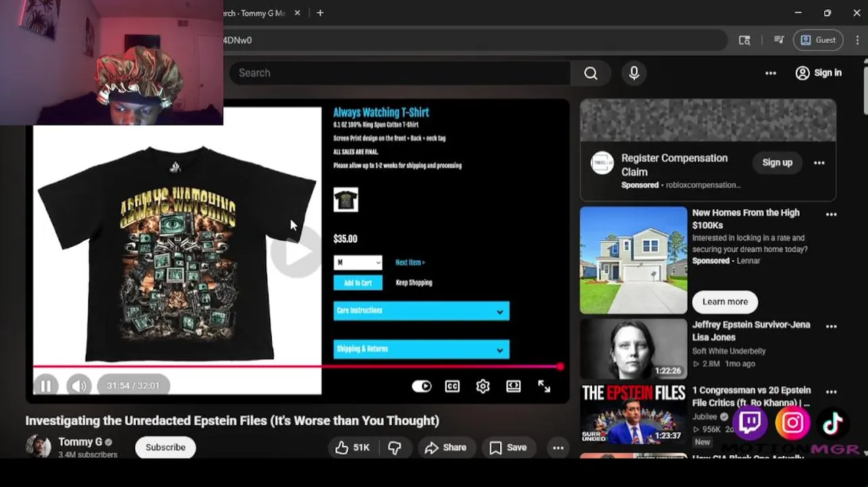This screenshot has height=487, width=868.
Task: Click the 3.4M subscribers text
Action: (x=88, y=455)
